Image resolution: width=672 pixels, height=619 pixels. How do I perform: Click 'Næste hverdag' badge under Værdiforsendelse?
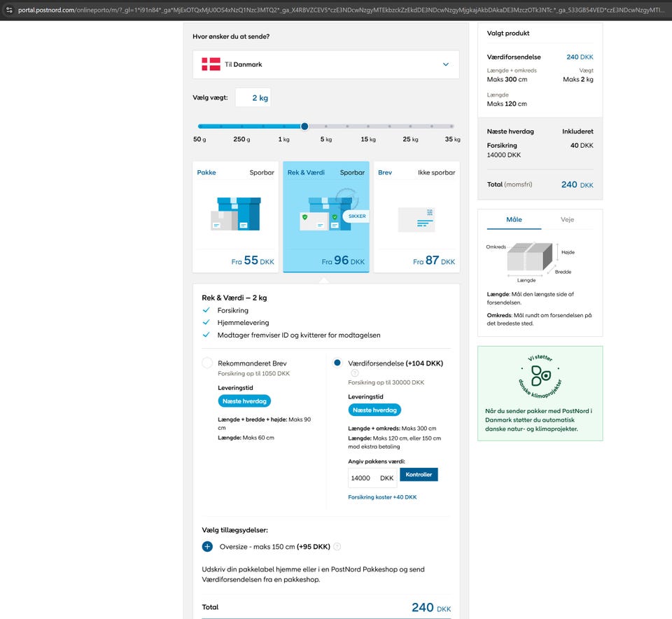tap(374, 410)
